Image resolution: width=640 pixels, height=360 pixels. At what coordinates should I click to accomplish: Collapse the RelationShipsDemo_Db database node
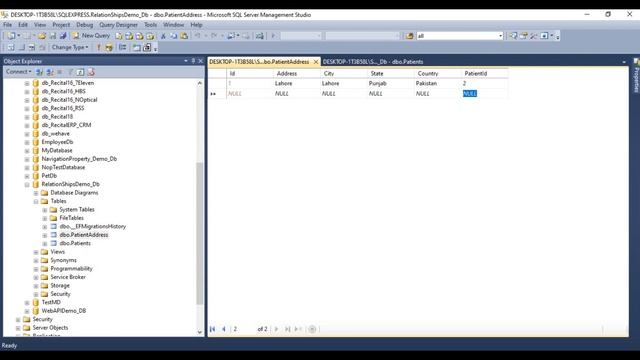(27, 184)
